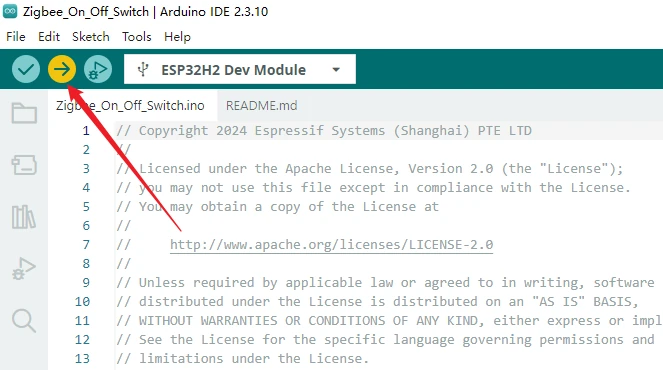Click 'Unless required by applicable law' line

(385, 283)
